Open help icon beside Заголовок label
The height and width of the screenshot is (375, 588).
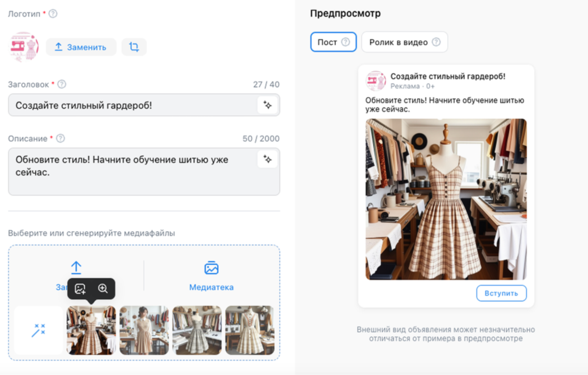(x=62, y=84)
